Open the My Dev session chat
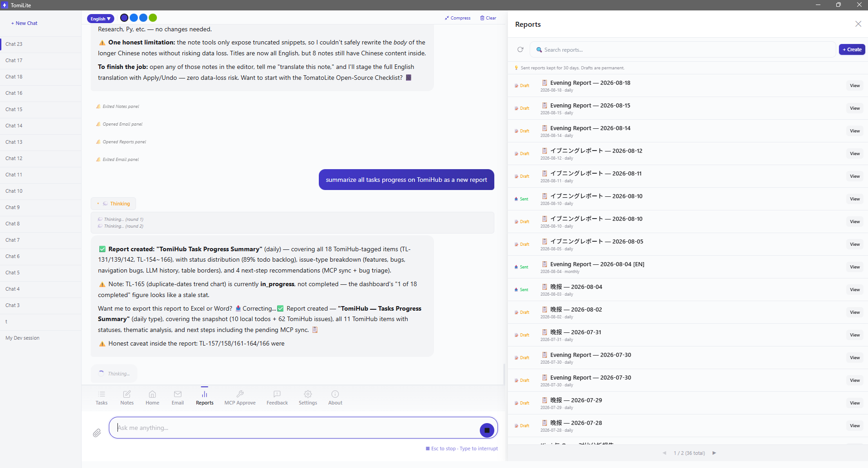Screen dimensions: 868x468 point(41,338)
